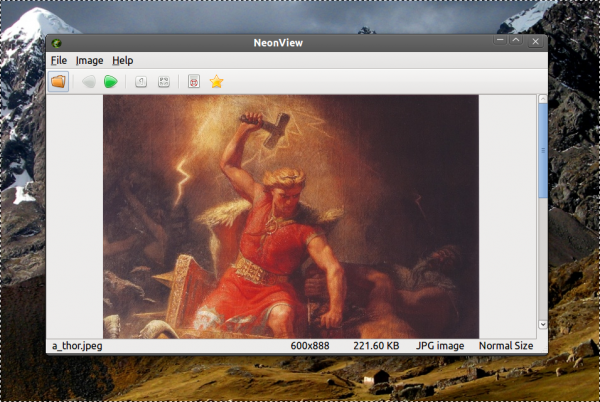600x402 pixels.
Task: Go to previous image with gray back arrow
Action: (89, 81)
